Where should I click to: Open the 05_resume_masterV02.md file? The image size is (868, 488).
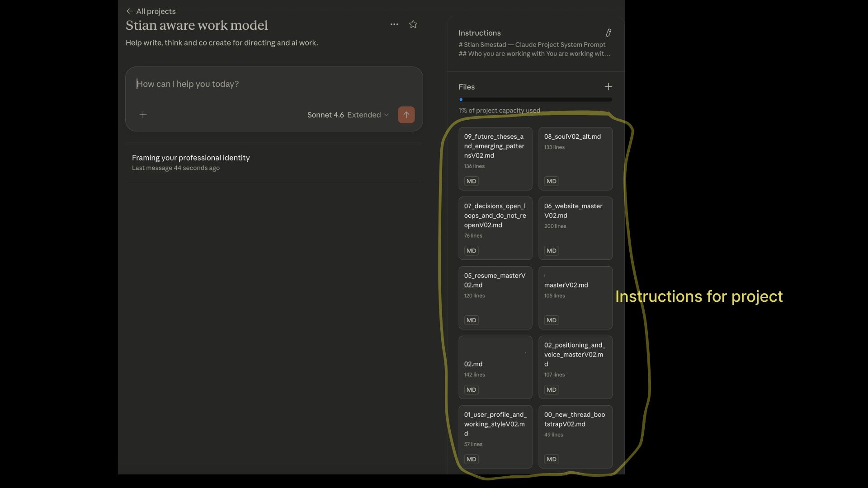pyautogui.click(x=495, y=297)
